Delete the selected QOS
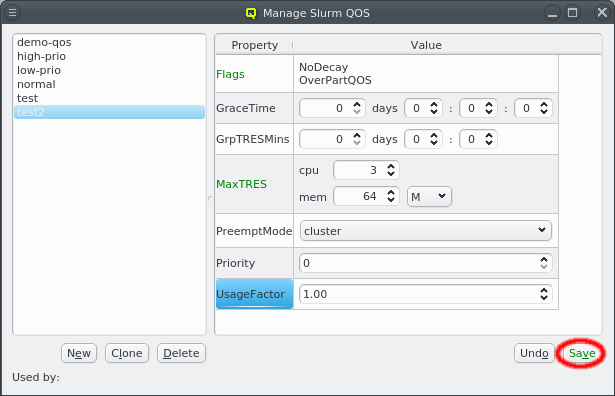Viewport: 615px width, 396px height. pyautogui.click(x=181, y=353)
